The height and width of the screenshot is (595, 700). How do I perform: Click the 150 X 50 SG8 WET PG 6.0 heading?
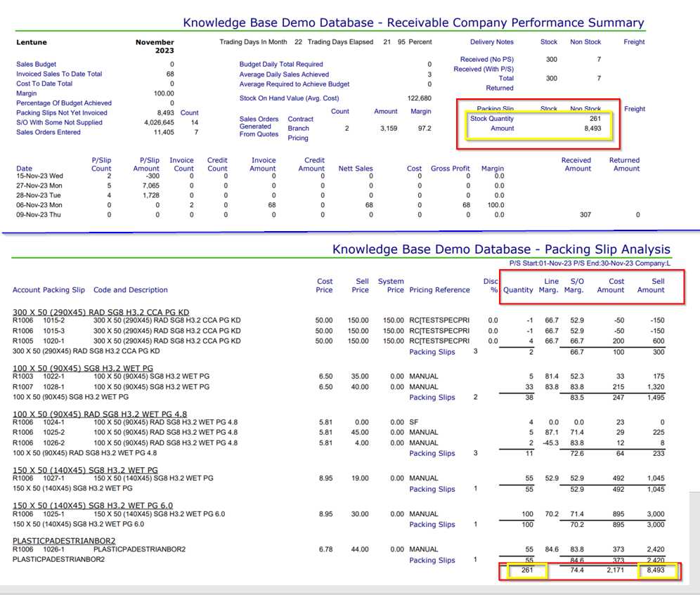92,505
